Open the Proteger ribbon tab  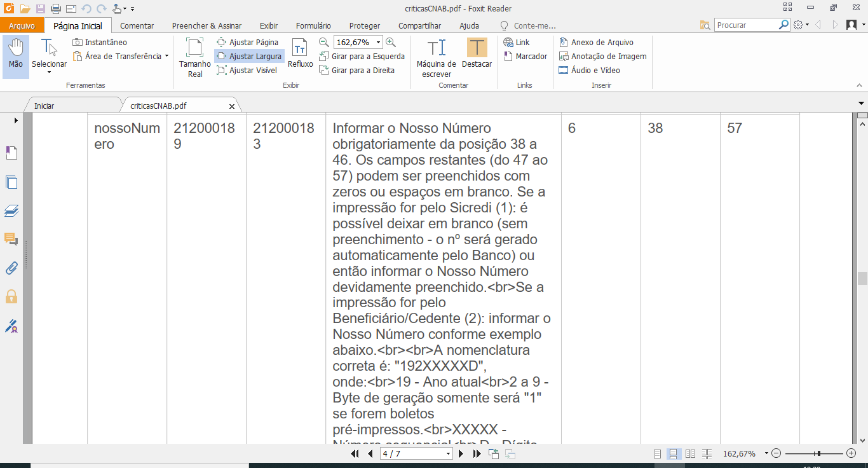365,25
